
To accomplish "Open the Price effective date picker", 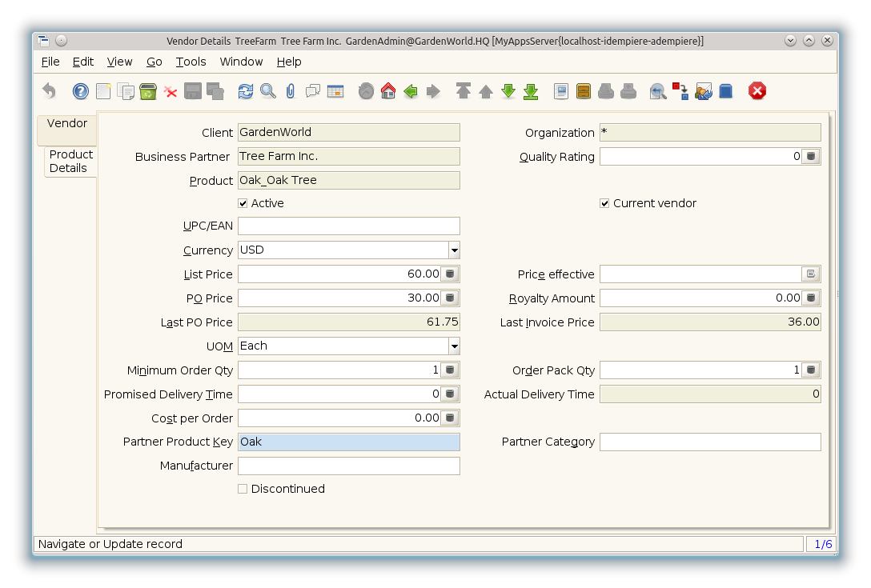I will pyautogui.click(x=811, y=274).
